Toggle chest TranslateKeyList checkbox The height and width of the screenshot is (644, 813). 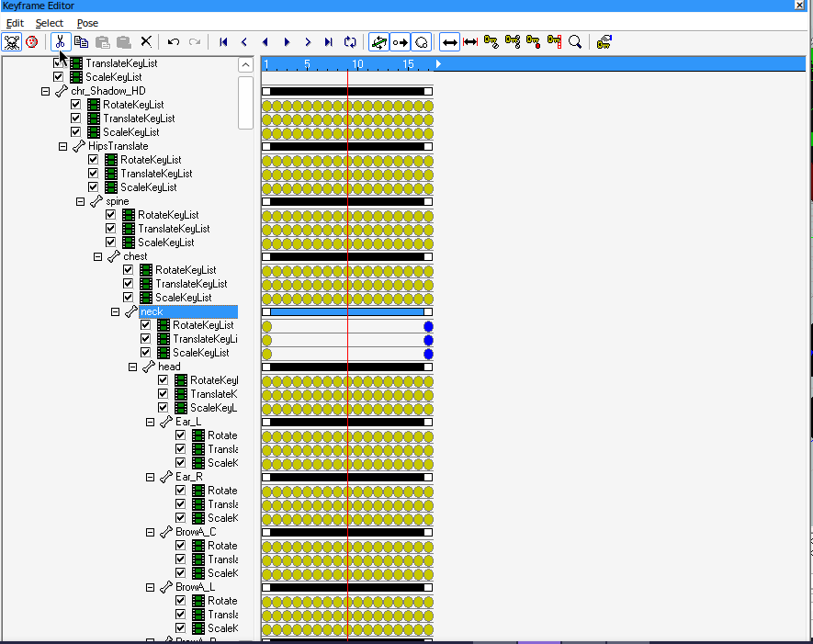pyautogui.click(x=129, y=284)
